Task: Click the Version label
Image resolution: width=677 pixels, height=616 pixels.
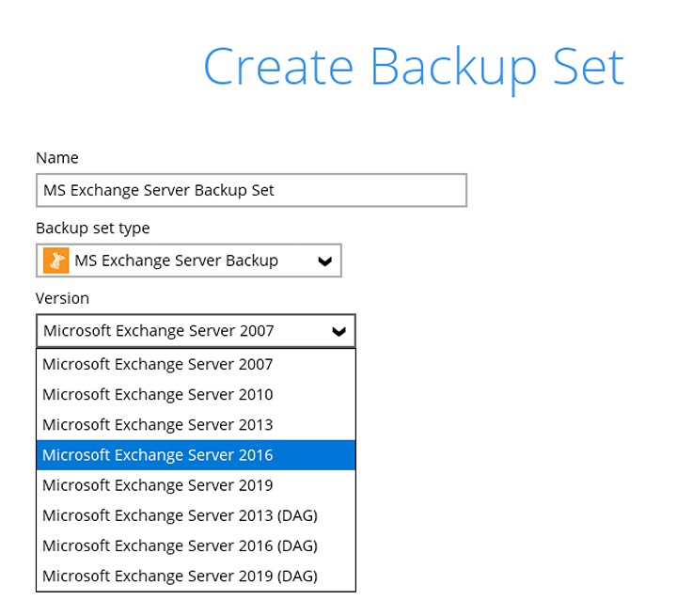Action: point(62,298)
